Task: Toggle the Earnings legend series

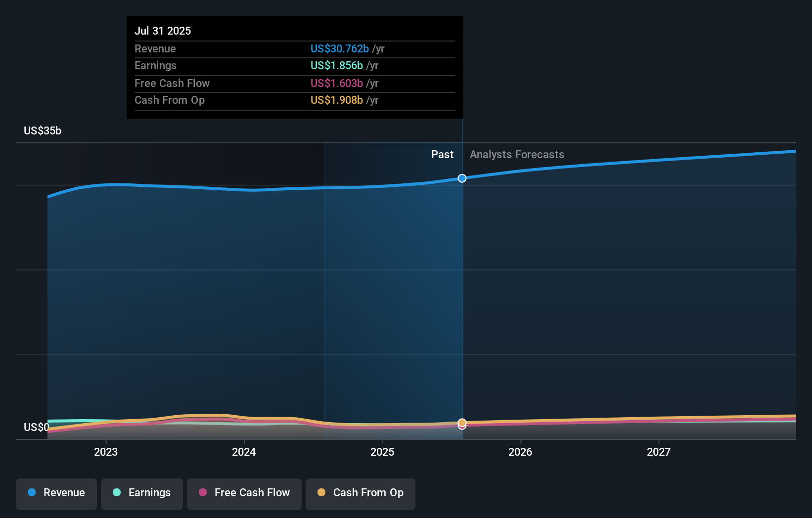Action: pos(142,494)
